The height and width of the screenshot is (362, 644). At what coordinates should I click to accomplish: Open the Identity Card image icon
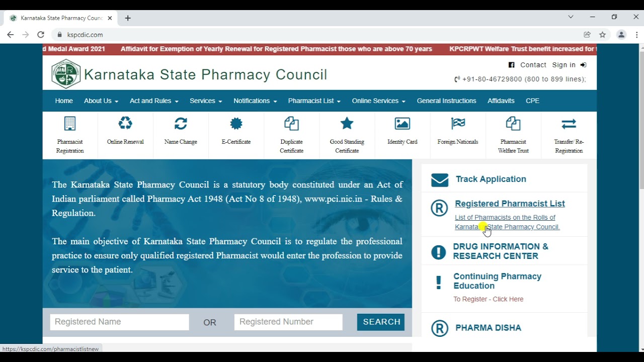403,124
